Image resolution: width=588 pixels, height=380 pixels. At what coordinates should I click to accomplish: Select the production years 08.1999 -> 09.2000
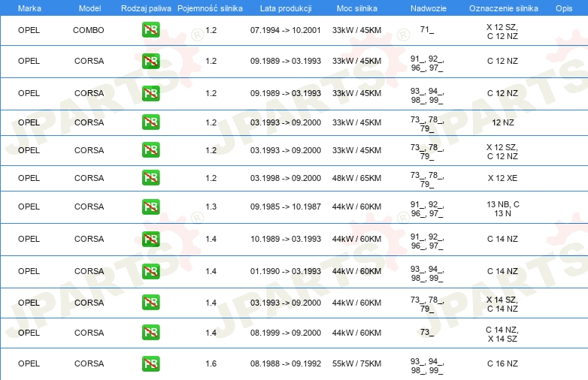click(286, 333)
